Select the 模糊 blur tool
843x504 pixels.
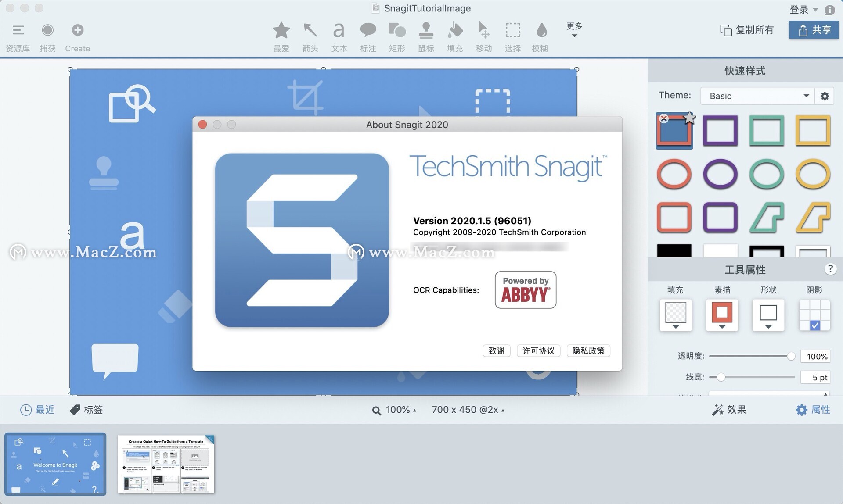[x=540, y=38]
